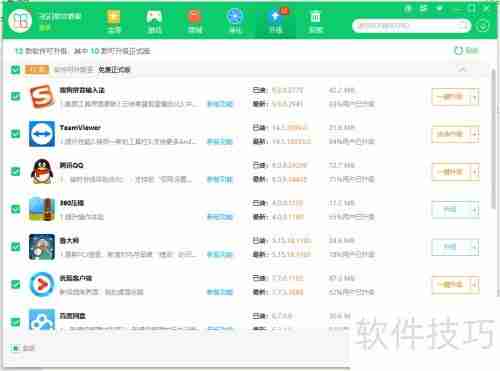View new features link for 腾讯QQ

pos(220,179)
